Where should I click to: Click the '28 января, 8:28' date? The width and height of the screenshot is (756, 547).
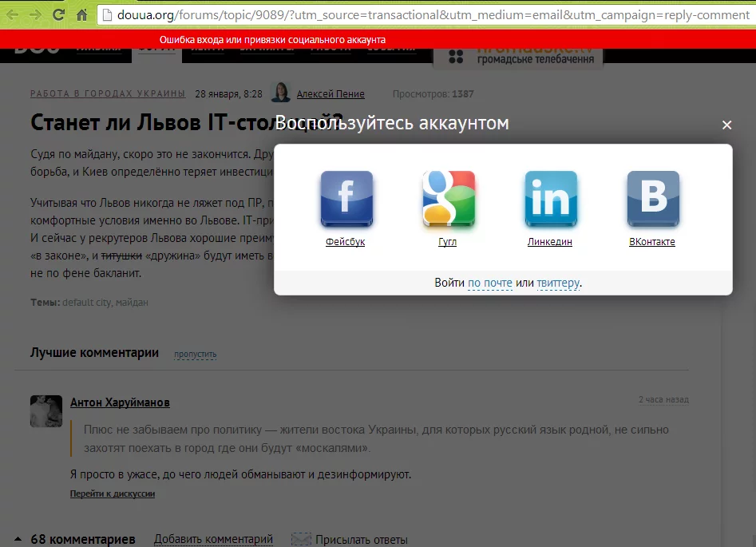click(x=228, y=94)
